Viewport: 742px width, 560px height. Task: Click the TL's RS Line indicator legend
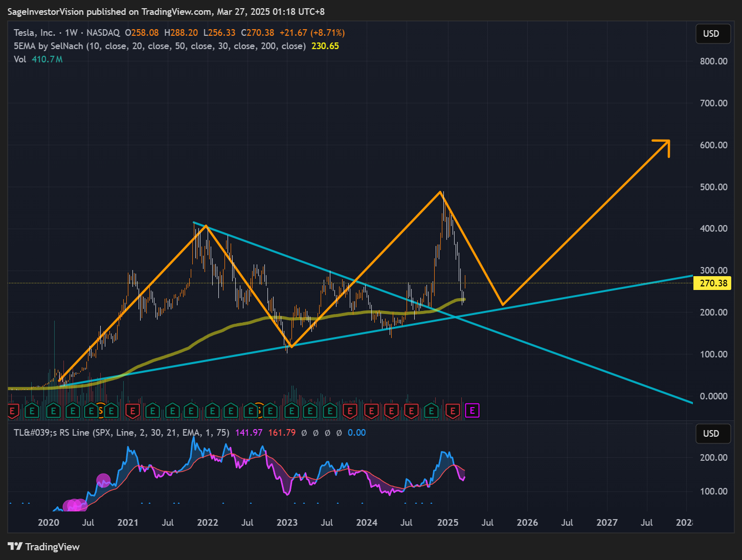(122, 433)
